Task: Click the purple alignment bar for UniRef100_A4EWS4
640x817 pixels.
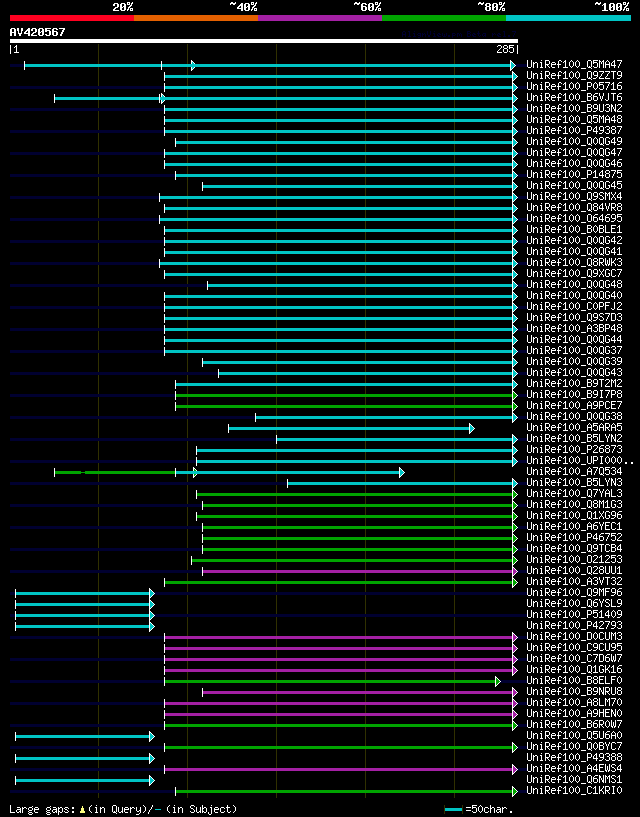Action: point(341,770)
